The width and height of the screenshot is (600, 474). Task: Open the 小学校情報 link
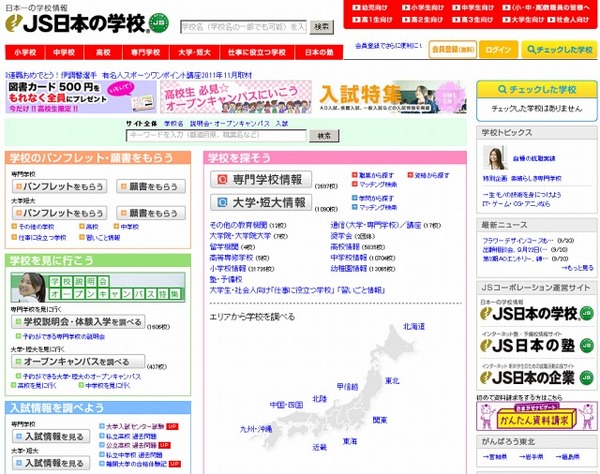[x=228, y=269]
